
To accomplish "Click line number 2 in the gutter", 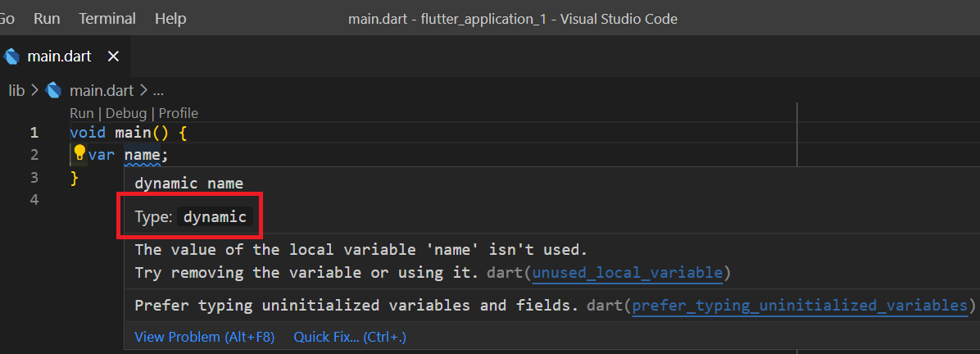I will 34,155.
